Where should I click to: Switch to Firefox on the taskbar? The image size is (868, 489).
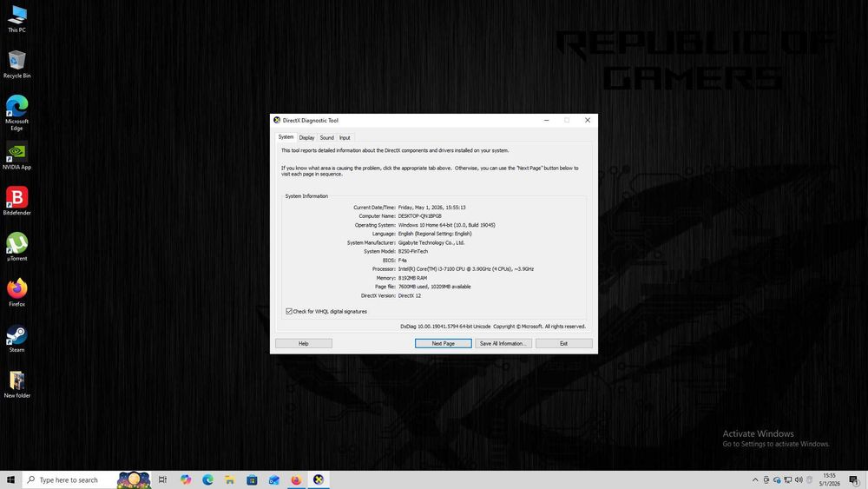coord(296,479)
